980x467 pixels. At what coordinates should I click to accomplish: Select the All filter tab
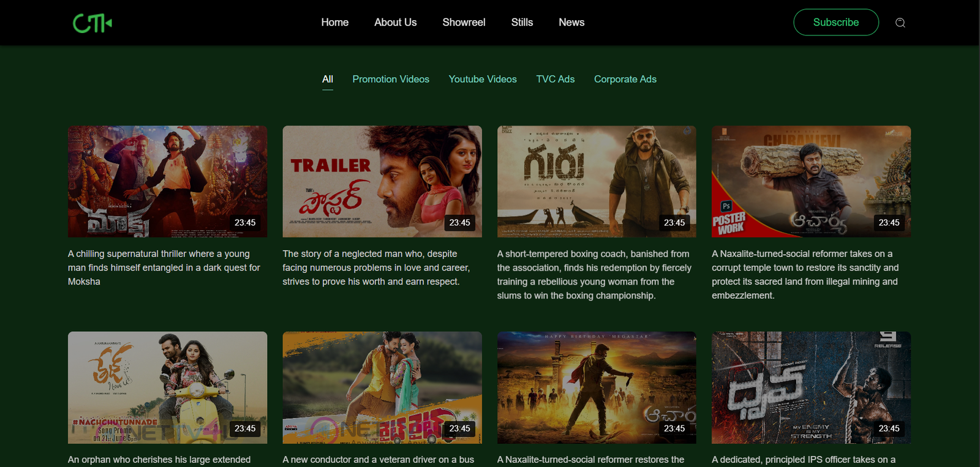tap(328, 79)
